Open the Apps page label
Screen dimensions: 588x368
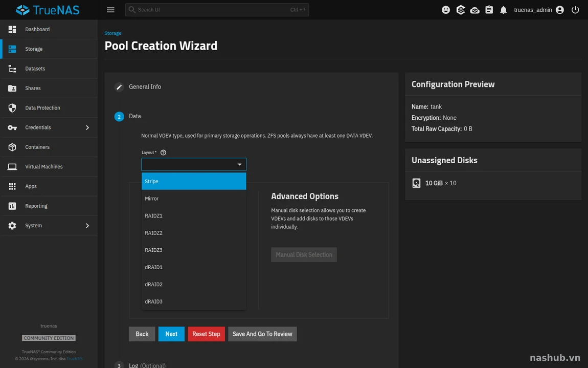[x=31, y=187]
